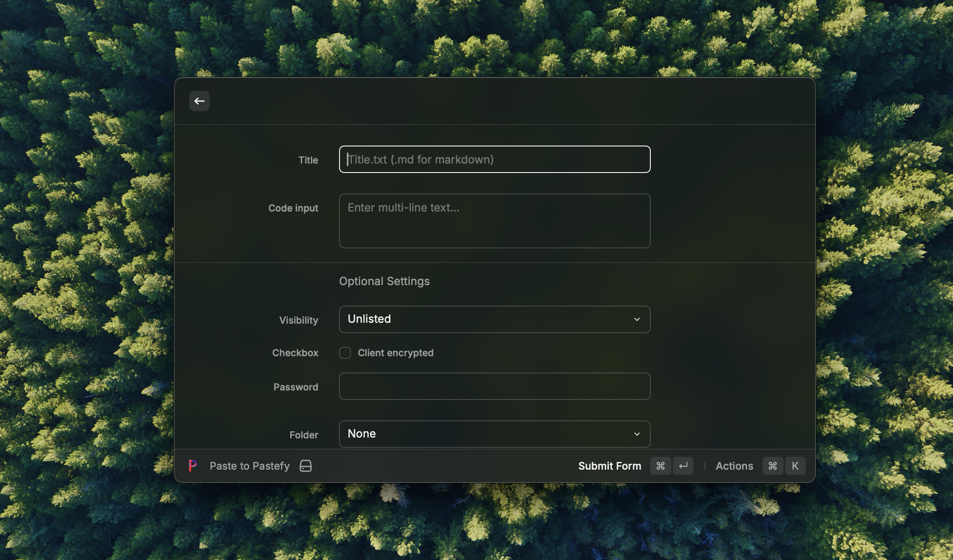This screenshot has height=560, width=953.
Task: Click the back arrow button
Action: point(200,101)
